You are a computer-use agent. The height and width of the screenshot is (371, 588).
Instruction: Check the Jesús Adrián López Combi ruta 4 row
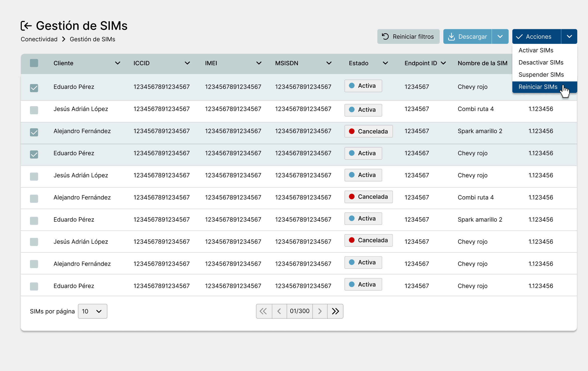pyautogui.click(x=34, y=110)
